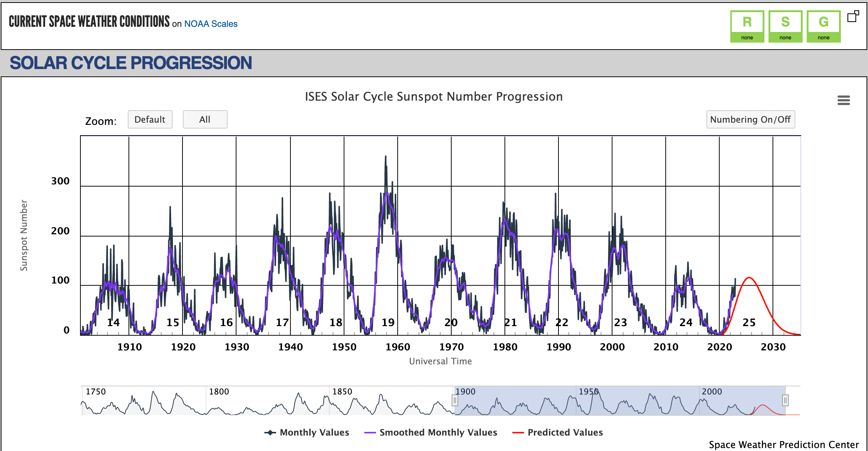Image resolution: width=868 pixels, height=451 pixels.
Task: Set zoom to All
Action: pos(205,119)
